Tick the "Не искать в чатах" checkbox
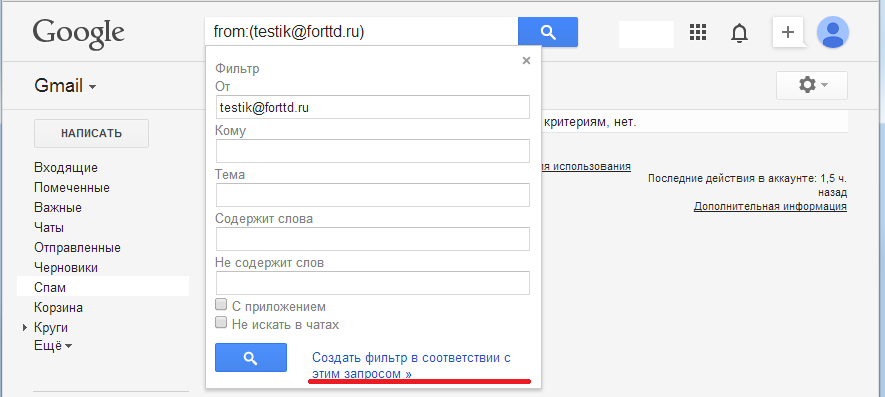This screenshot has width=885, height=397. click(x=221, y=322)
